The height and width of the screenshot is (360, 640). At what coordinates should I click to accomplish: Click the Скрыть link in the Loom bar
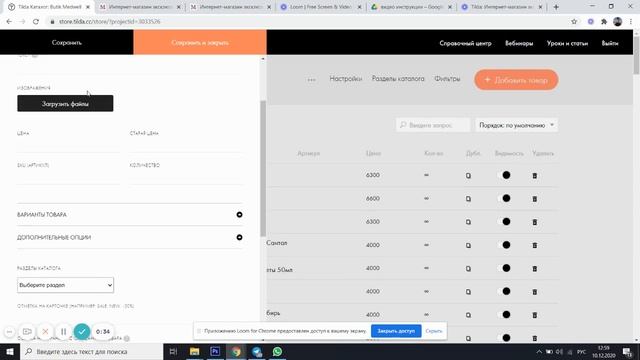[433, 331]
